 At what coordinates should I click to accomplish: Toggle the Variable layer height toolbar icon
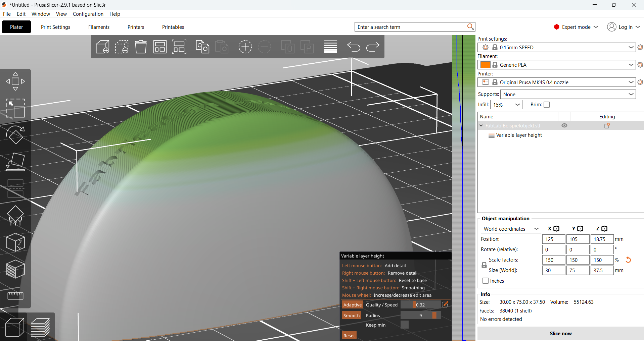[x=330, y=47]
